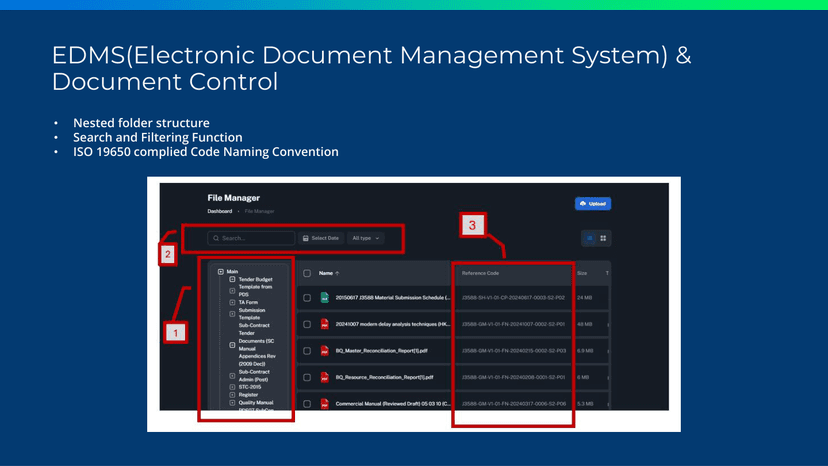This screenshot has width=828, height=466.
Task: Go to Dashboard via breadcrumb
Action: tap(219, 212)
